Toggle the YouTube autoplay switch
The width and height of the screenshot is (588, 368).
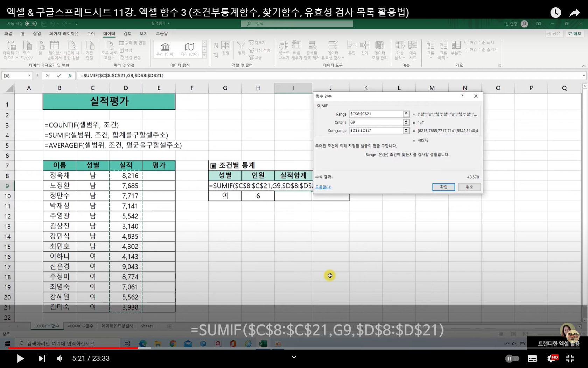pyautogui.click(x=512, y=359)
